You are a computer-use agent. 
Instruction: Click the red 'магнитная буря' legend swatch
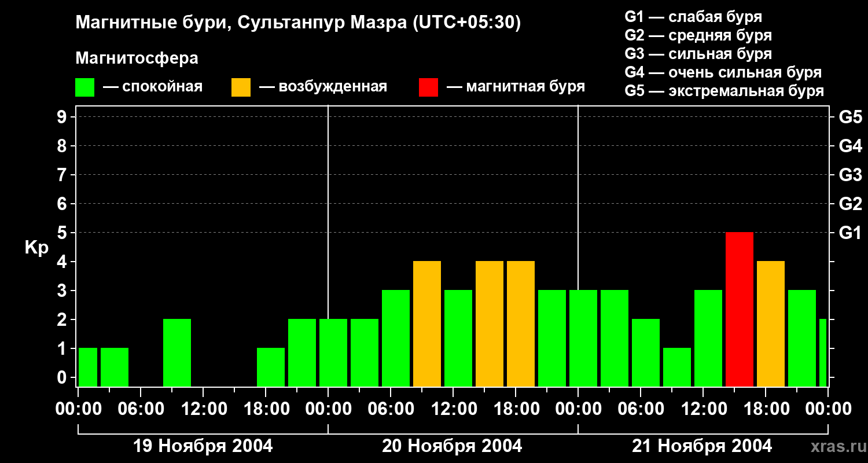click(428, 87)
